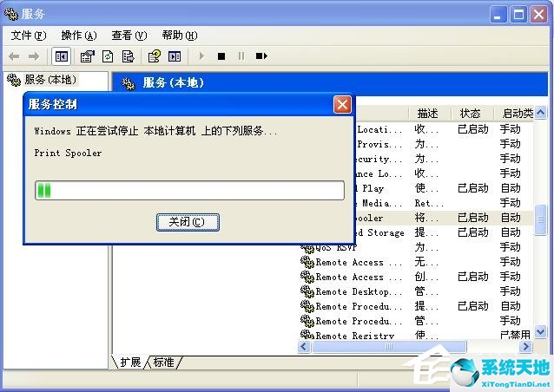Click the 已启动 status in the Play row
This screenshot has height=392, width=554.
473,188
